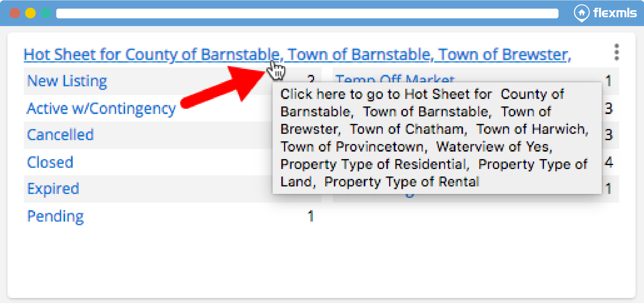Select Active w/Contingency listings
Viewport: 644px width, 304px height.
tap(101, 108)
